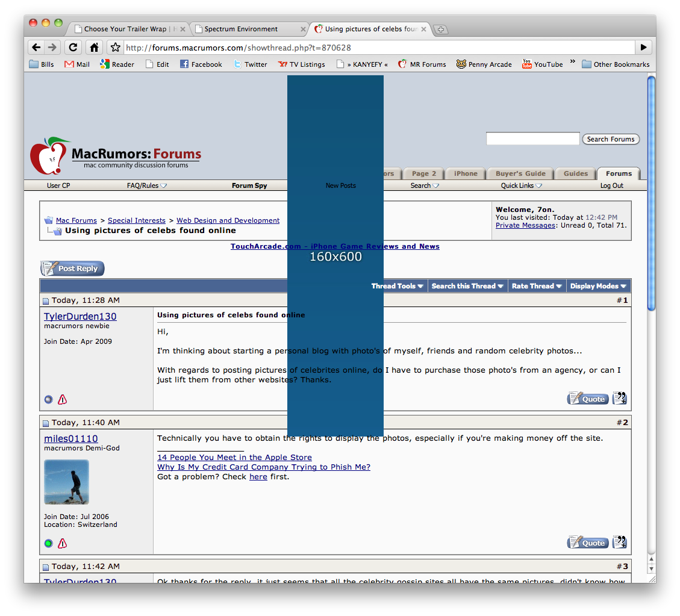Open a new tab with the plus button
The image size is (680, 616).
[x=441, y=30]
